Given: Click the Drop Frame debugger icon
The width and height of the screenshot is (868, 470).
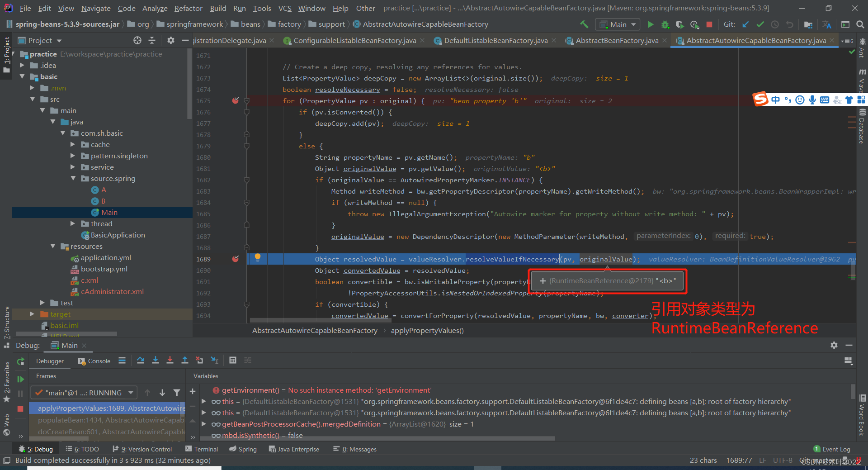Looking at the screenshot, I should click(x=199, y=361).
